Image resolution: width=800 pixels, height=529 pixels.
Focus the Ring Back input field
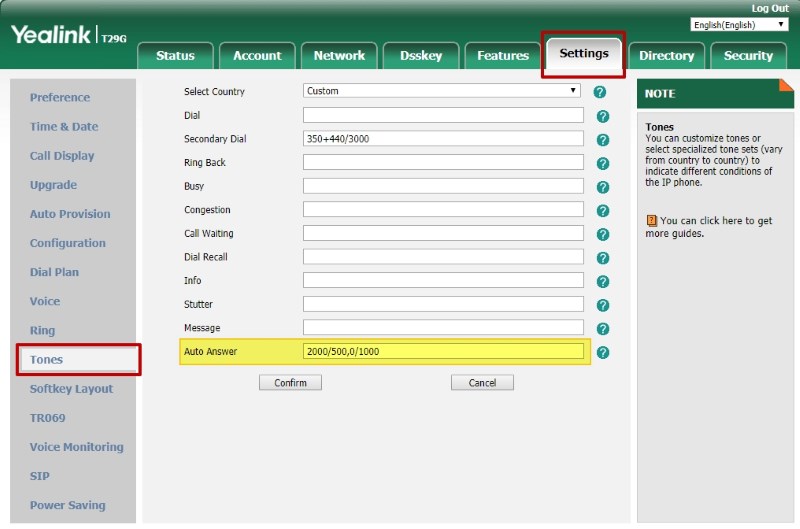pyautogui.click(x=443, y=162)
